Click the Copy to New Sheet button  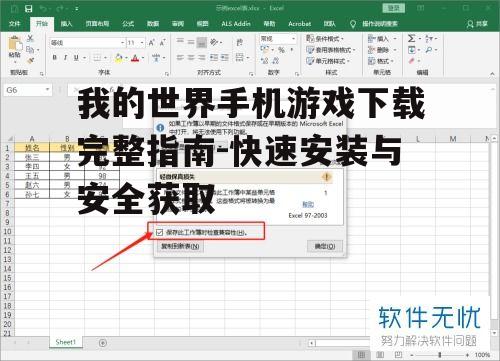(x=180, y=246)
